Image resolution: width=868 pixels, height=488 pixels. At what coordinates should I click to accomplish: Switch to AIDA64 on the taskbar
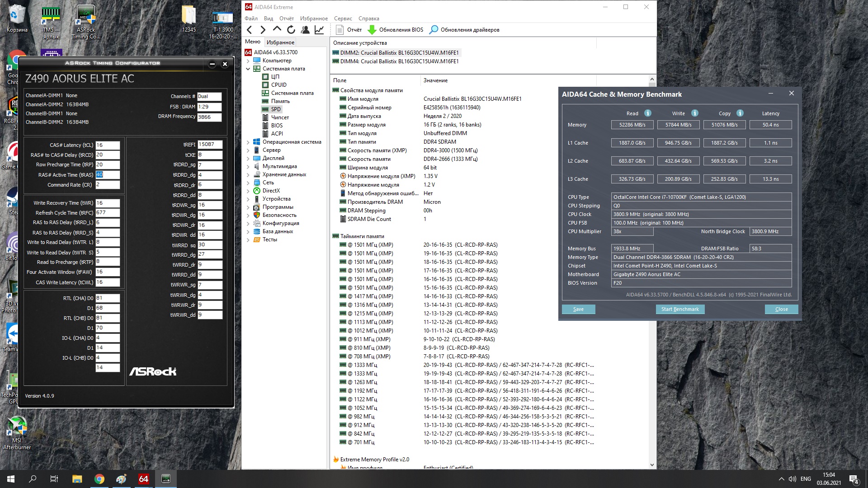143,479
